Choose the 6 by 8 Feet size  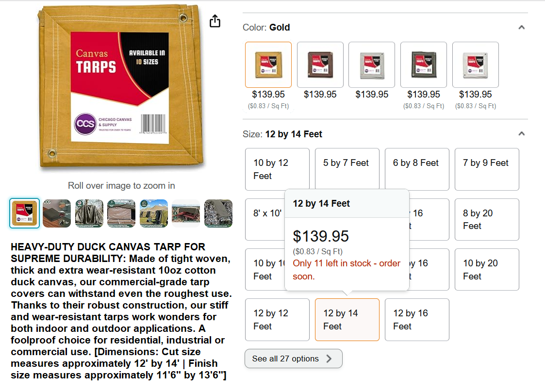(x=416, y=169)
